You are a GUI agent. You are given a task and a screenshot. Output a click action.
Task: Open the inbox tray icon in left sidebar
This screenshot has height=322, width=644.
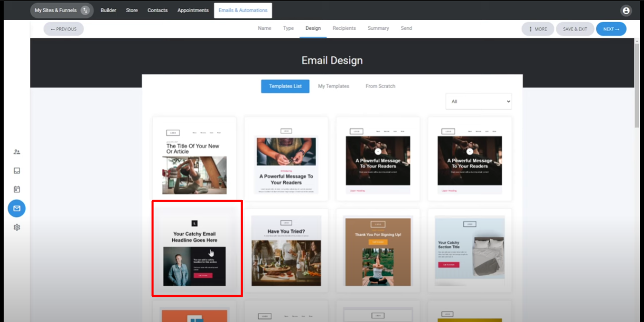point(17,171)
